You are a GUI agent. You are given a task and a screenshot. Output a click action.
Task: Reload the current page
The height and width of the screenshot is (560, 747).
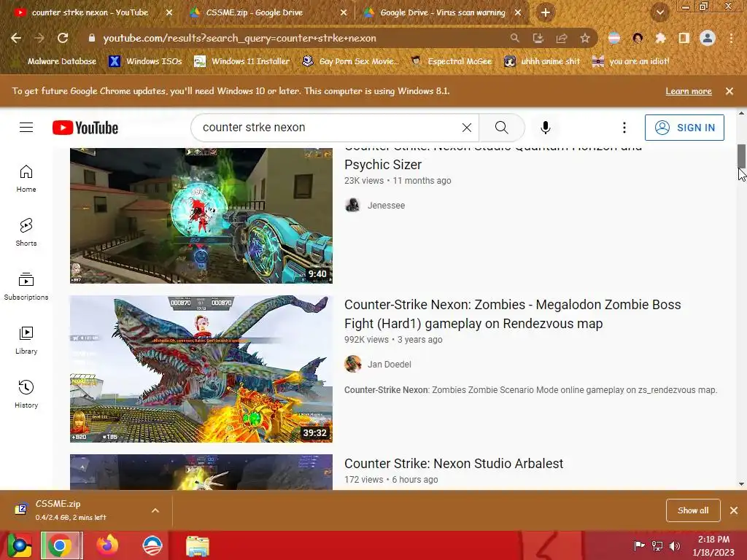point(63,38)
